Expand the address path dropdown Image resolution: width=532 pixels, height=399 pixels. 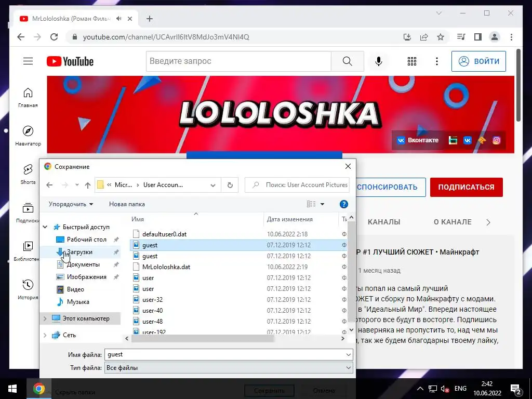(x=212, y=185)
